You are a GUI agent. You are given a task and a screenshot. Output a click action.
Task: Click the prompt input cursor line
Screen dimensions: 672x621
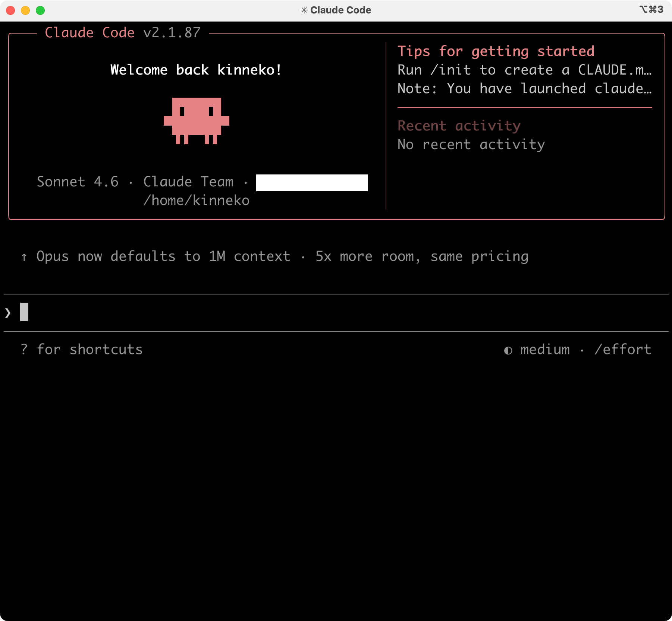tap(336, 312)
